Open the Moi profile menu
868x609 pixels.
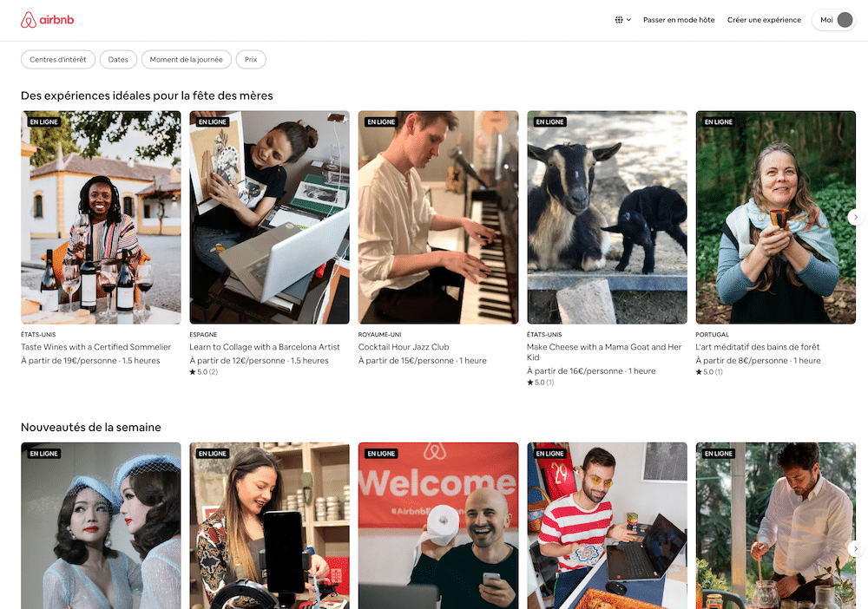click(833, 20)
